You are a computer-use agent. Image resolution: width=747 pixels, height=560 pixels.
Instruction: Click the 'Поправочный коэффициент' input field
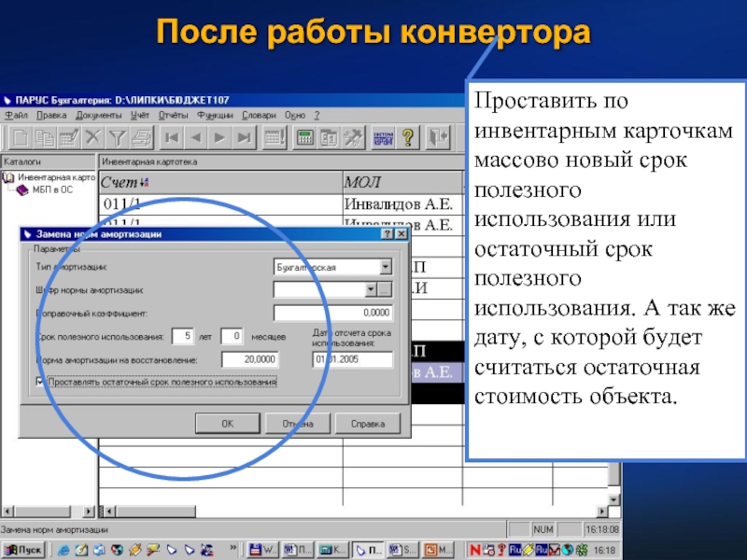click(332, 313)
